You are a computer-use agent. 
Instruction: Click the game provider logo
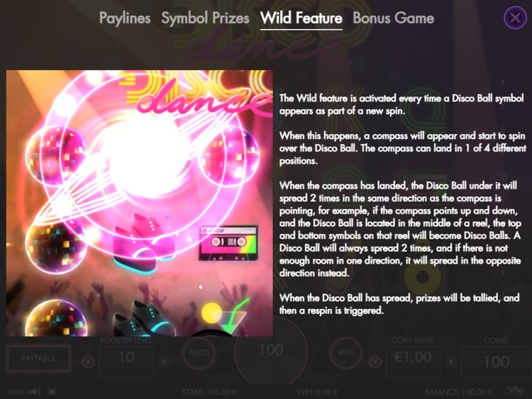(x=515, y=391)
